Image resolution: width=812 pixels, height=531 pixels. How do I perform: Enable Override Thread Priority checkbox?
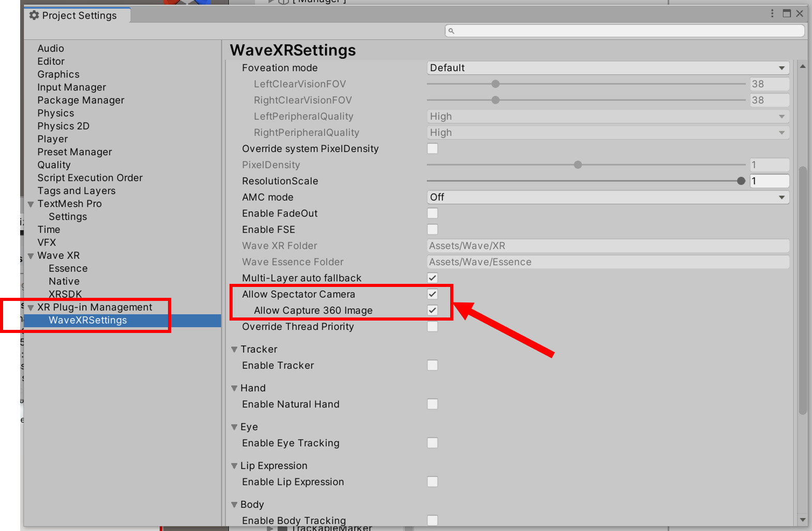(433, 327)
